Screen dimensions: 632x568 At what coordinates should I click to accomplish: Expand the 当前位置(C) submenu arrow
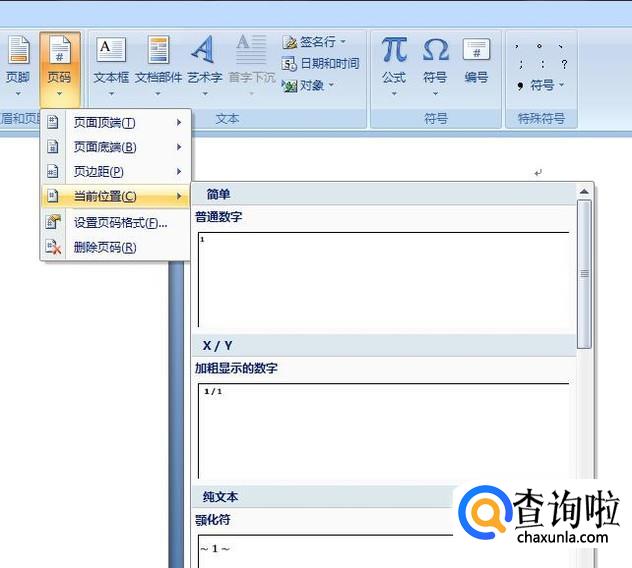(179, 196)
